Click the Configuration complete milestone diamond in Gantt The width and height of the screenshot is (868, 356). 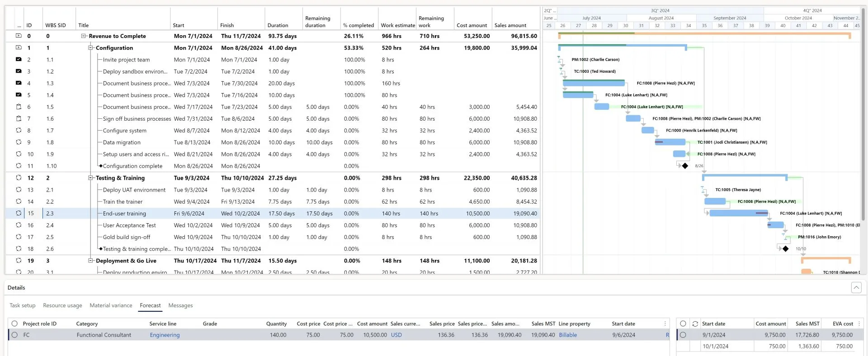pyautogui.click(x=685, y=166)
